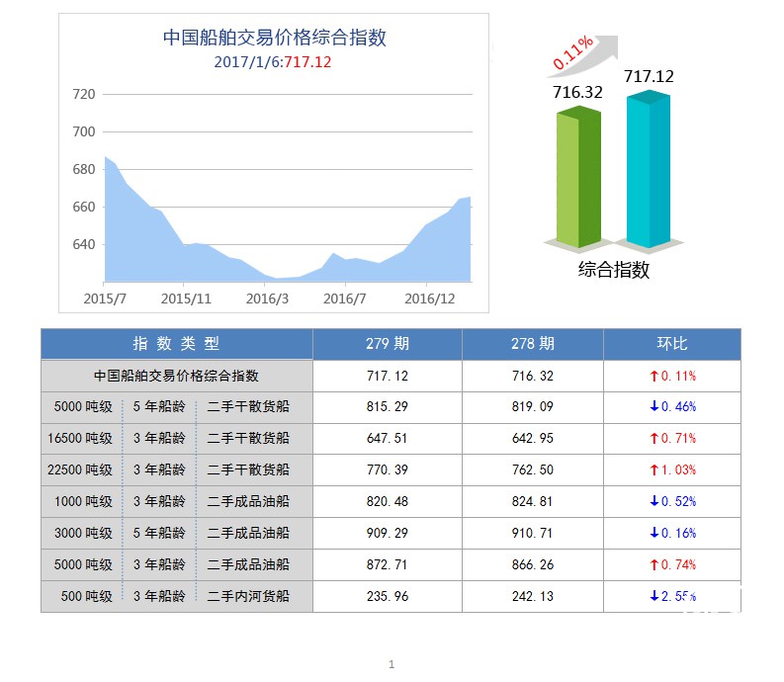The height and width of the screenshot is (682, 784).
Task: Click 二手干散货船 in the 16500 吨级 row
Action: [248, 439]
